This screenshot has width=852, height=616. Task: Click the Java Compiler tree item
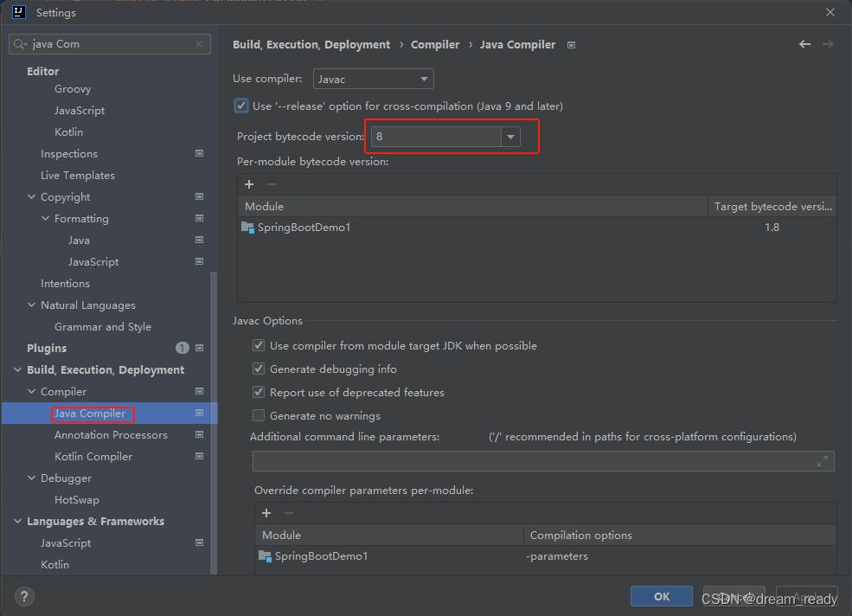pyautogui.click(x=90, y=414)
